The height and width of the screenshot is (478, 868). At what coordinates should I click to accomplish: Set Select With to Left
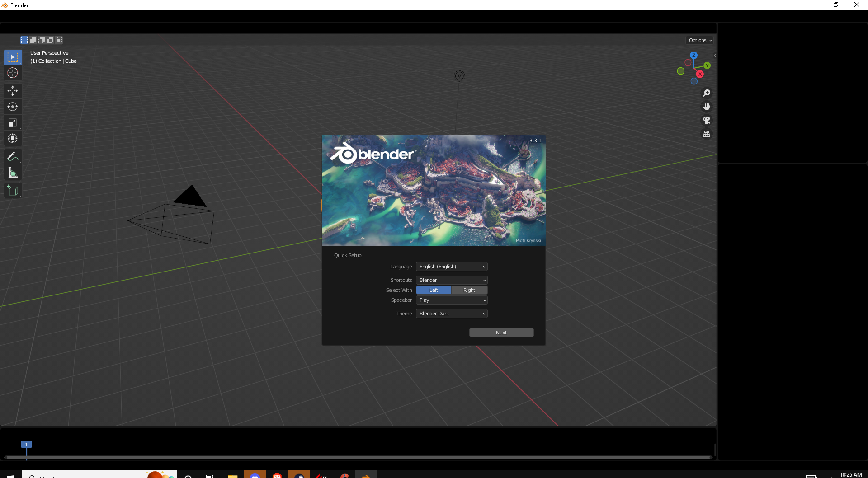point(434,290)
